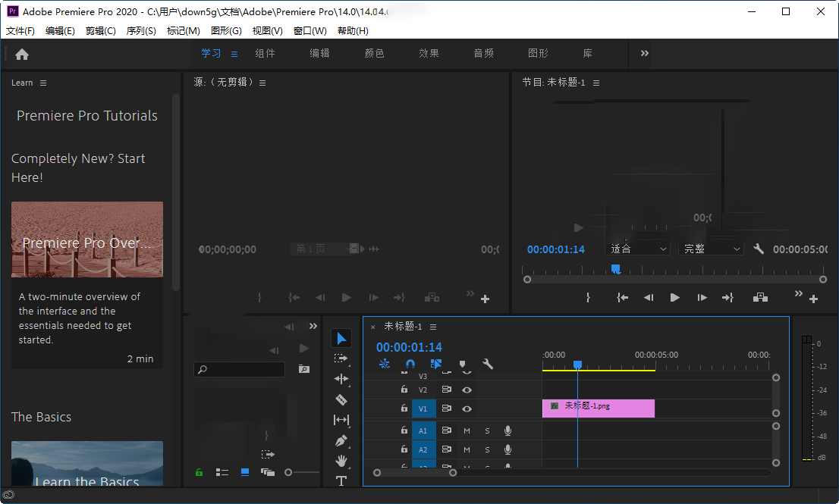Image resolution: width=839 pixels, height=504 pixels.
Task: Toggle snap magnet in timeline
Action: point(410,364)
